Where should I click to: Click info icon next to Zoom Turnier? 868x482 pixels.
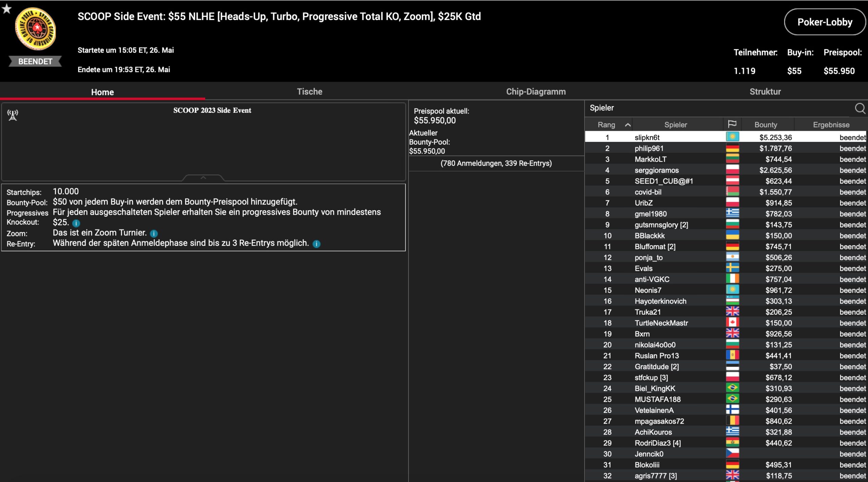(x=154, y=233)
